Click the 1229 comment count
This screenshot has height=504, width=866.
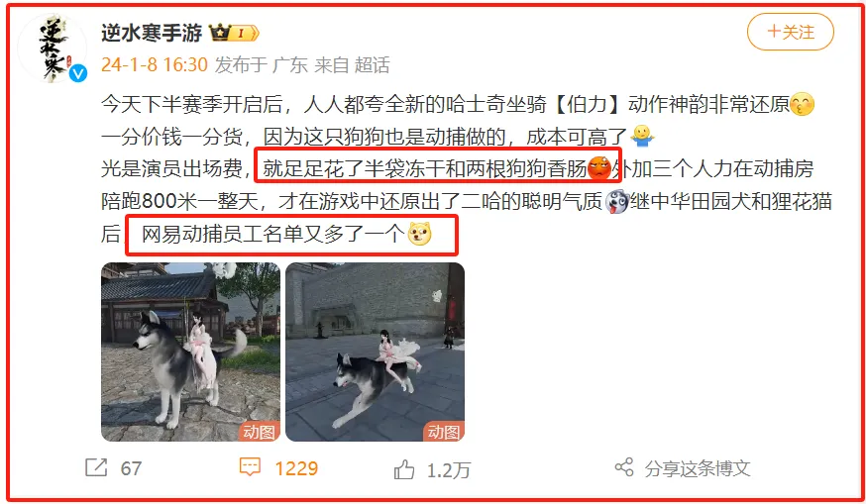click(x=296, y=468)
